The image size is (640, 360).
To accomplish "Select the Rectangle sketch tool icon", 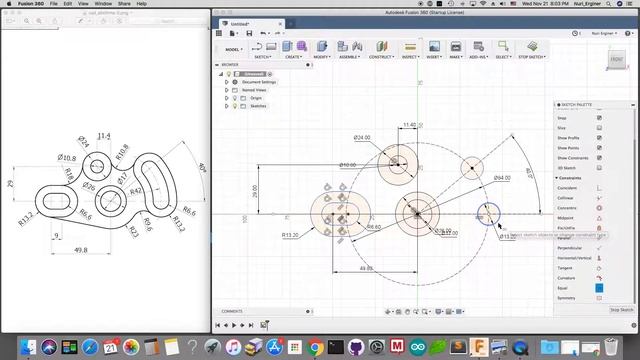I will point(271,47).
